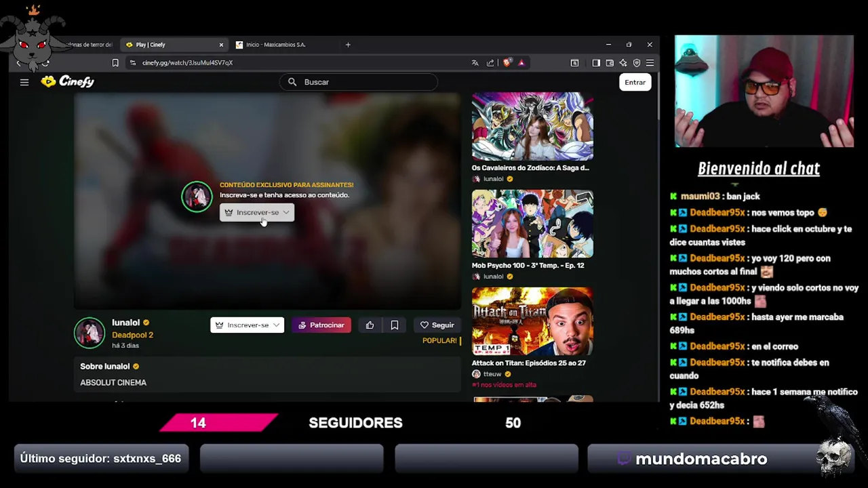
Task: Click the CONTEÚDO EXCLUSIVO PARA ASSINANTES notice
Action: coord(286,184)
